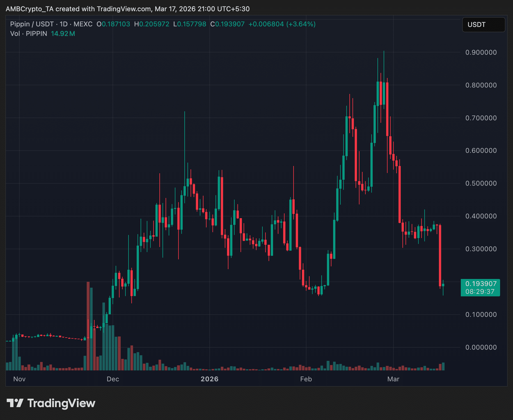Click the 0.500000 price axis label

coord(481,183)
